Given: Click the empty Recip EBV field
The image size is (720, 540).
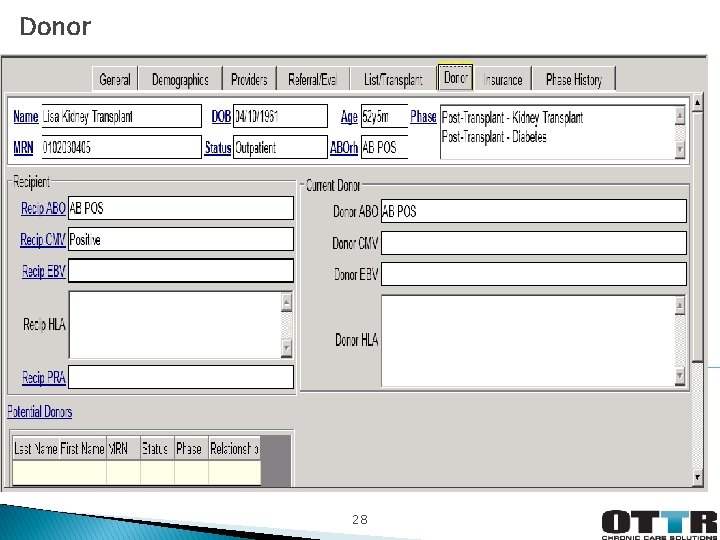Looking at the screenshot, I should pos(180,271).
